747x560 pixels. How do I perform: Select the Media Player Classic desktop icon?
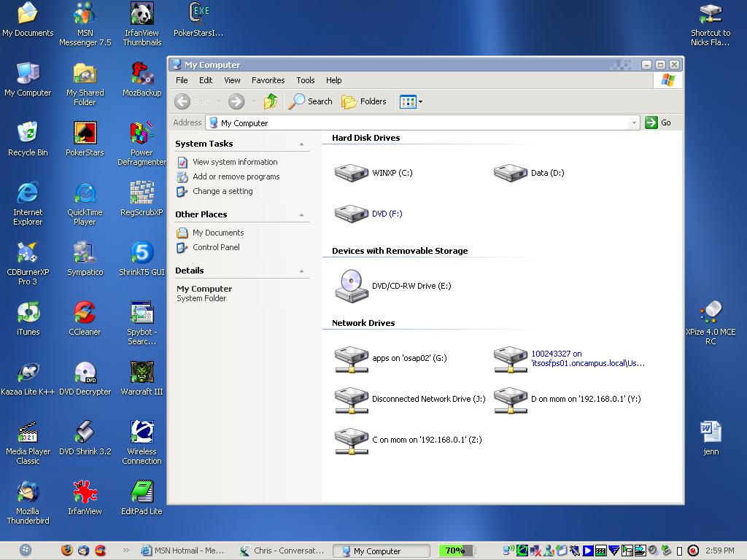click(x=28, y=443)
